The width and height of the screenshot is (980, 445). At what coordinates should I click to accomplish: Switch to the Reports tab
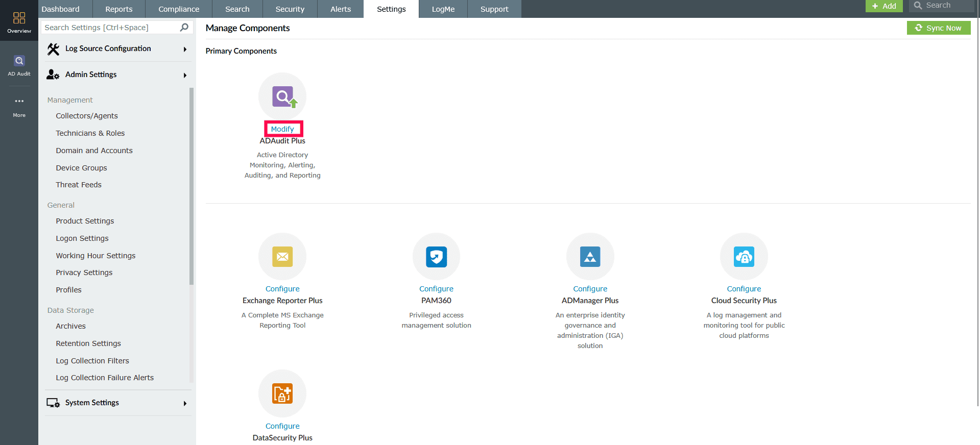119,9
